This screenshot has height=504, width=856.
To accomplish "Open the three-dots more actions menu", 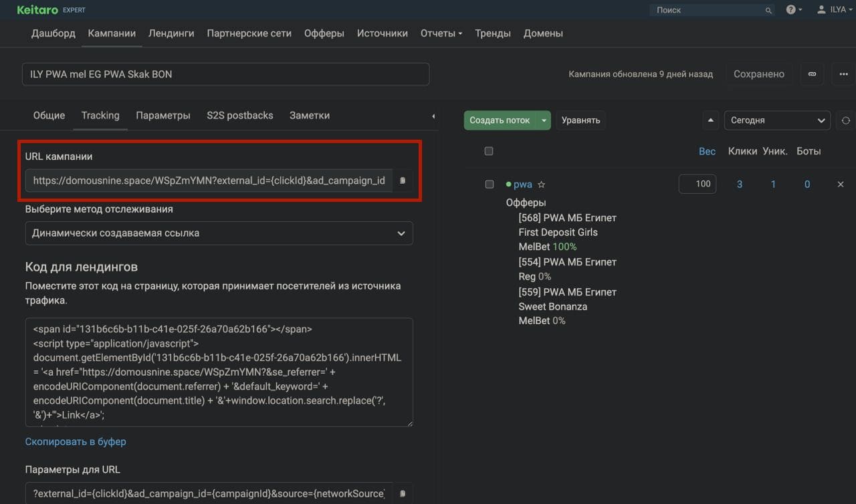I will (x=843, y=74).
